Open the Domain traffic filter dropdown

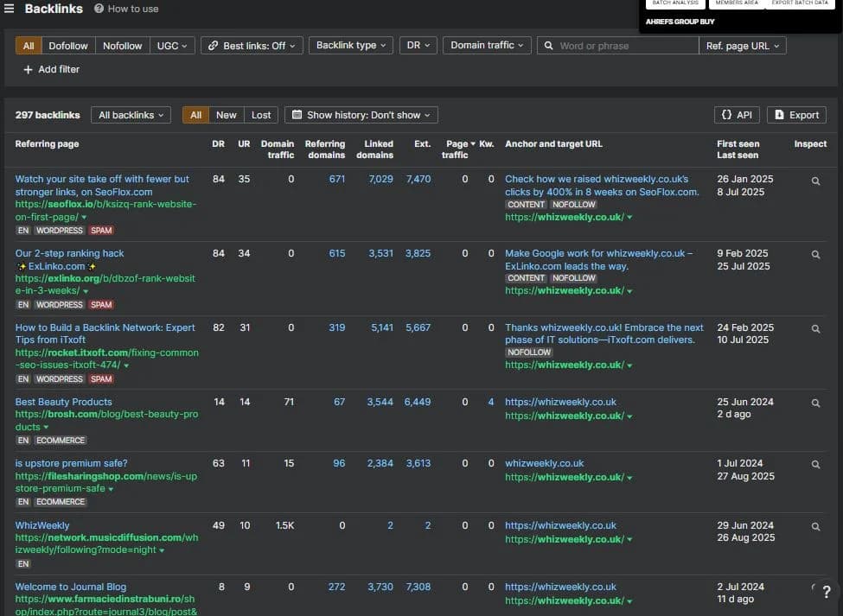point(487,45)
